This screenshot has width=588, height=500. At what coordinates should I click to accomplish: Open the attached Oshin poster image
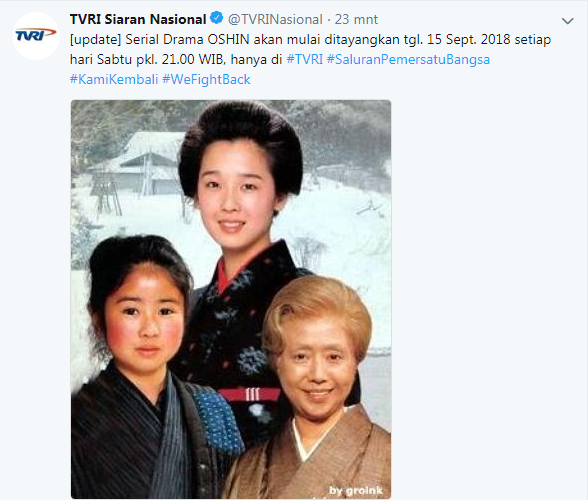[231, 299]
